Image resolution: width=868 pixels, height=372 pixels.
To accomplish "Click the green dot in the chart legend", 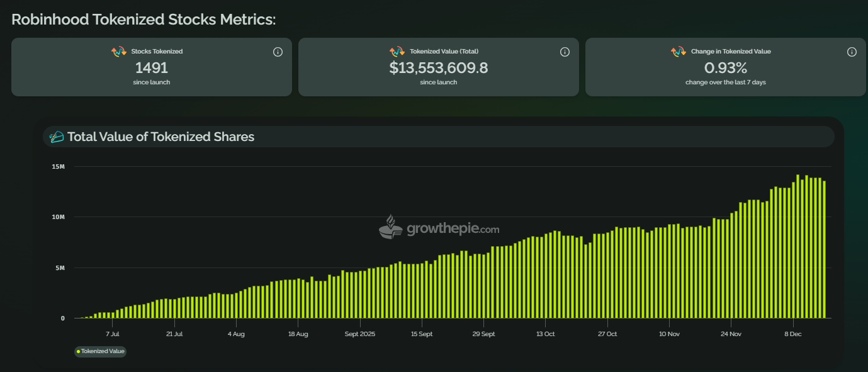I will [x=78, y=351].
